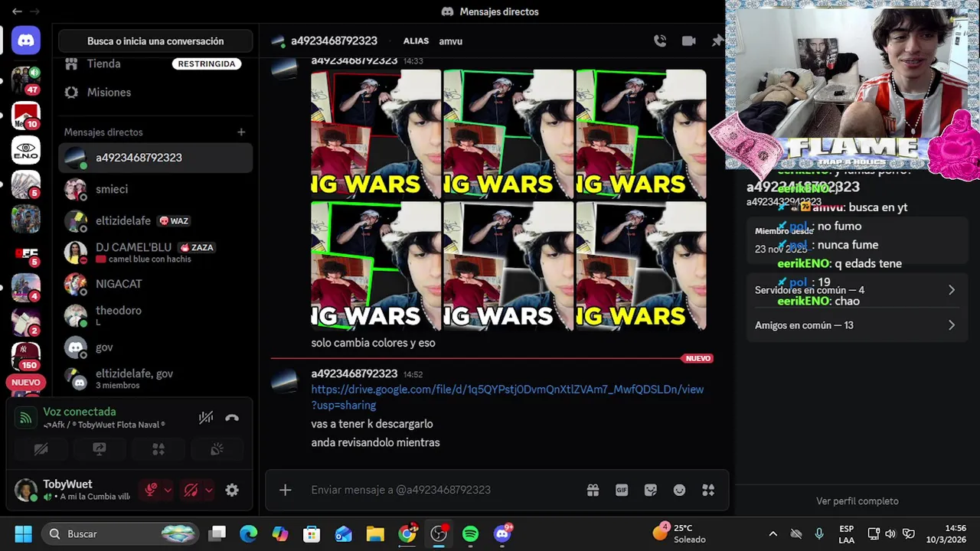980x551 pixels.
Task: Click the ESP LAA language indicator
Action: [x=846, y=533]
